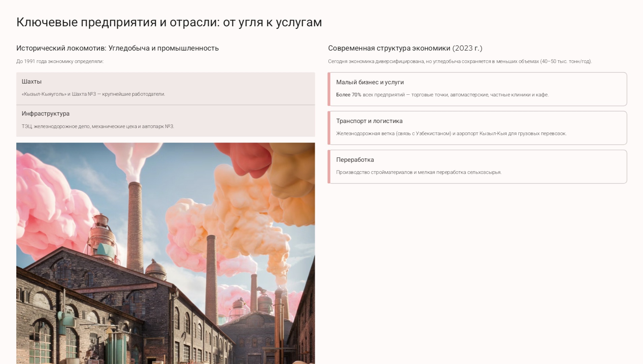Select the heading 'Современная структура экономики (2023 г.)'

pos(405,48)
